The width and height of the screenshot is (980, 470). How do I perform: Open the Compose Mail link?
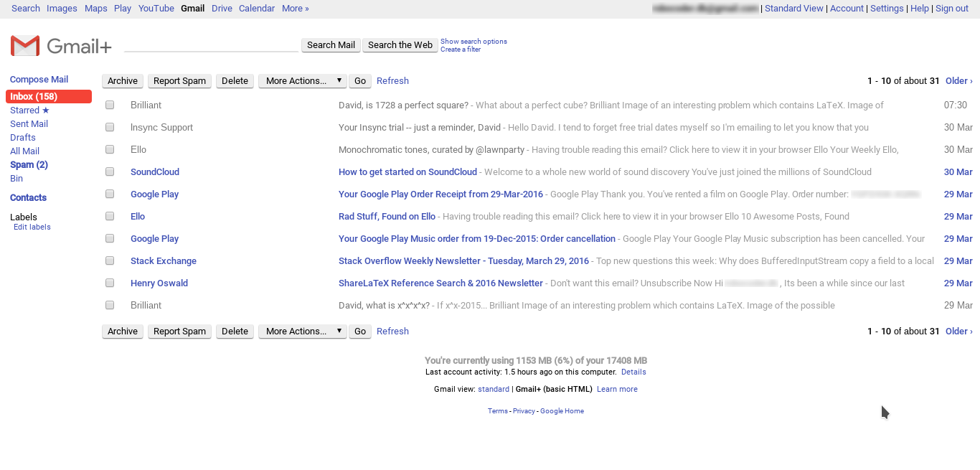point(39,79)
